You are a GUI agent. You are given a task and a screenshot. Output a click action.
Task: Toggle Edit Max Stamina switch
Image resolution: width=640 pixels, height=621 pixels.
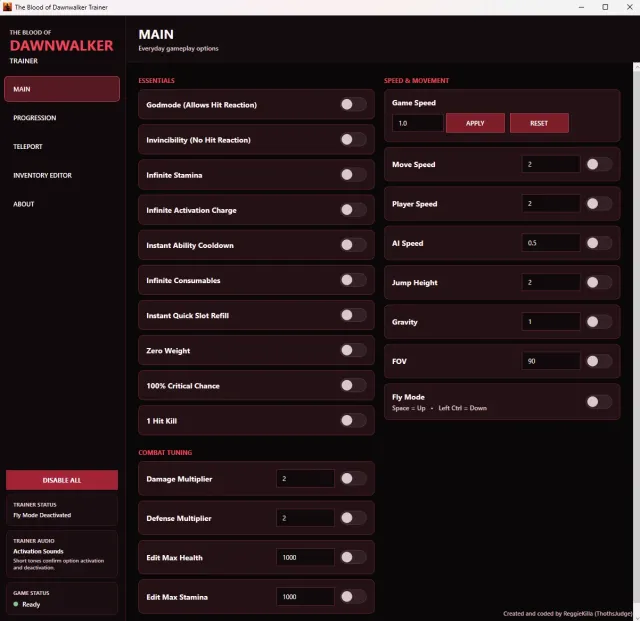[x=353, y=597]
